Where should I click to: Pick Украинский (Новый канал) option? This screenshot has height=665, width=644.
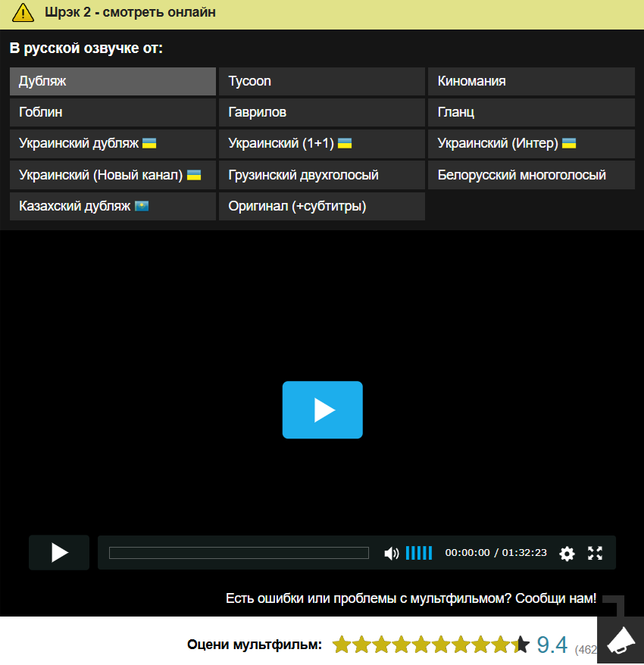tap(113, 175)
